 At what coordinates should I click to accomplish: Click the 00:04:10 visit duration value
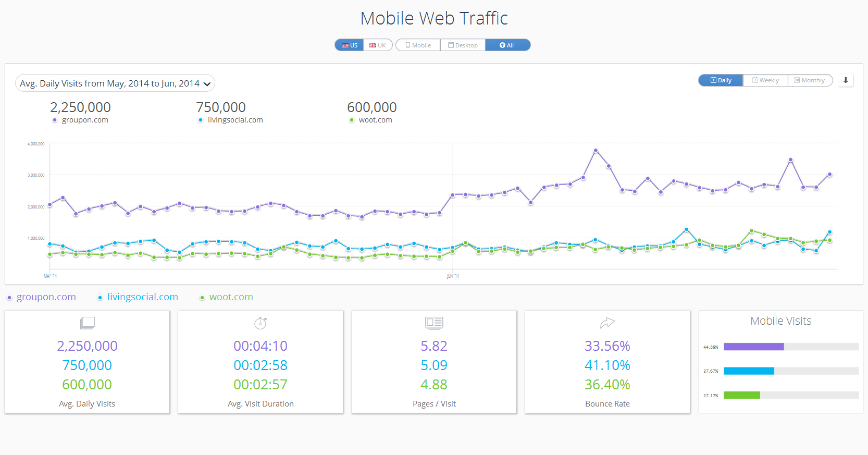click(x=261, y=346)
